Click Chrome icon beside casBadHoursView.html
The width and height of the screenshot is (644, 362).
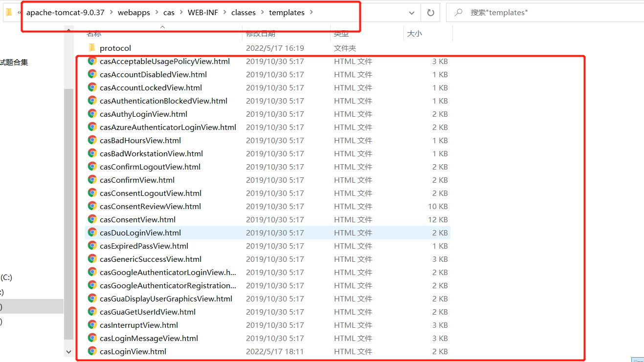click(x=92, y=140)
